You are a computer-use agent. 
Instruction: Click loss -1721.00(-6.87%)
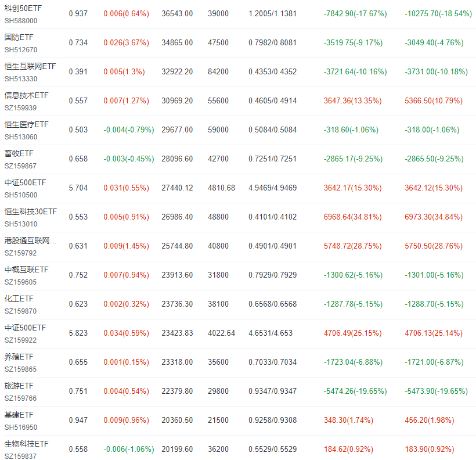(x=434, y=362)
